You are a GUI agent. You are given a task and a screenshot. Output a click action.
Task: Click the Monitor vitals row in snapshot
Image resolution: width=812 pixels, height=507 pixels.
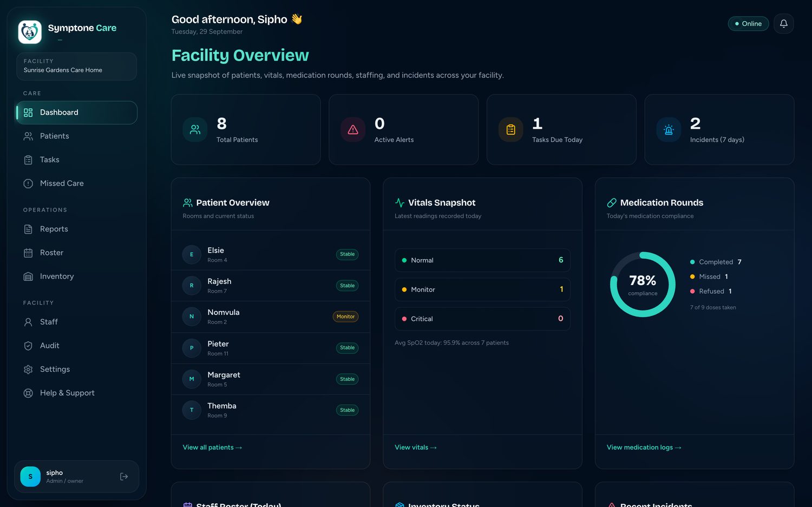click(482, 289)
